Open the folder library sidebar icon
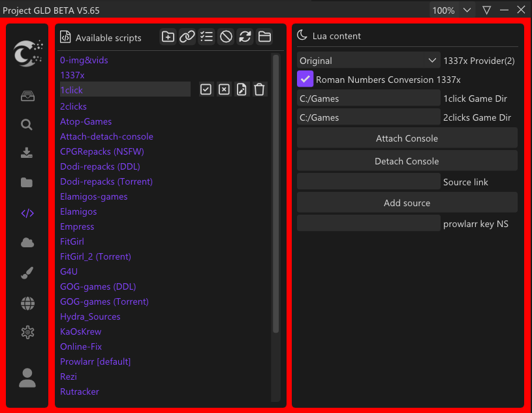This screenshot has width=532, height=413. pos(27,183)
